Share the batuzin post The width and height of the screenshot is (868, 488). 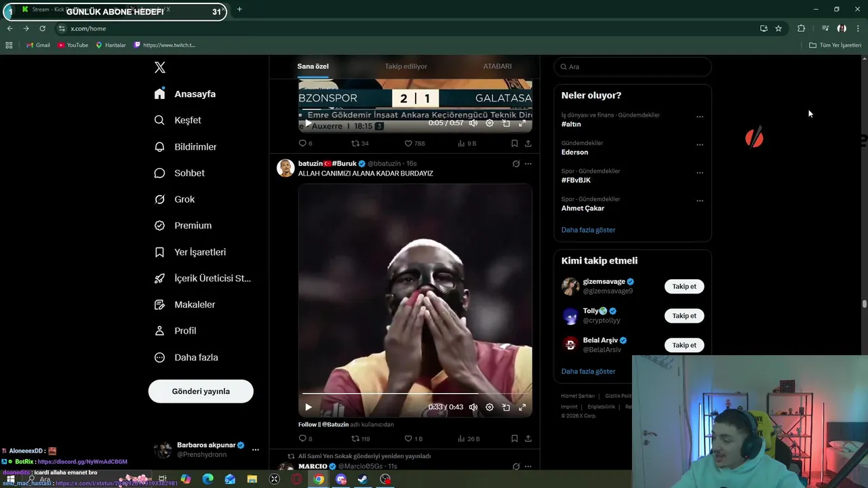point(528,439)
